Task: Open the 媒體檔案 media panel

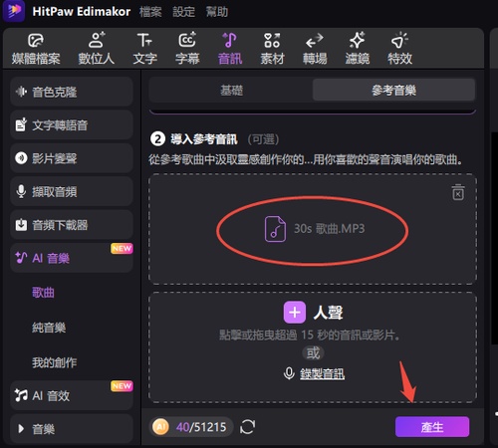Action: click(36, 49)
